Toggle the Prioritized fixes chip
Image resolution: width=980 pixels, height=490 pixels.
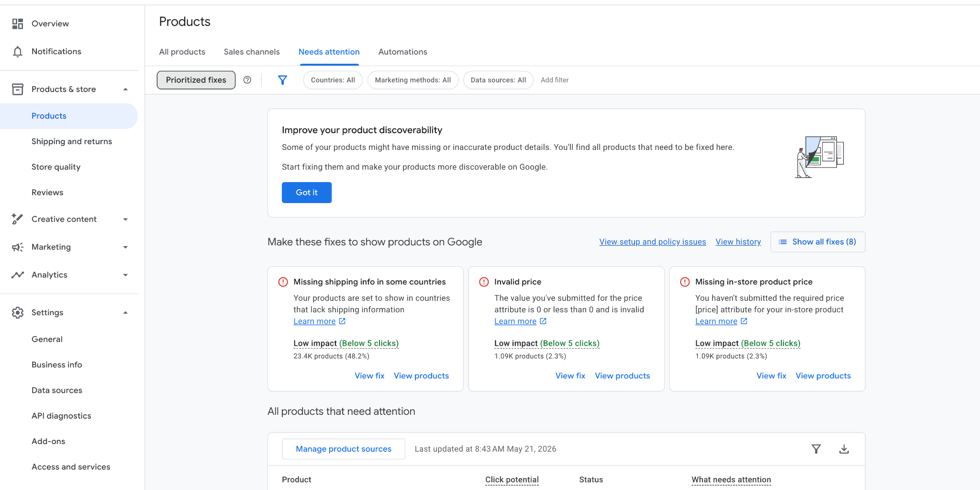(x=196, y=80)
